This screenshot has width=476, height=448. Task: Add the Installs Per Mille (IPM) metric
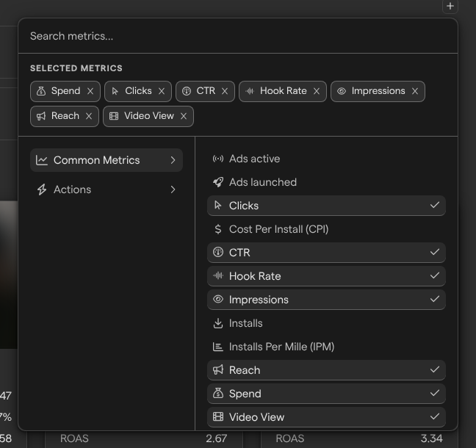click(326, 347)
